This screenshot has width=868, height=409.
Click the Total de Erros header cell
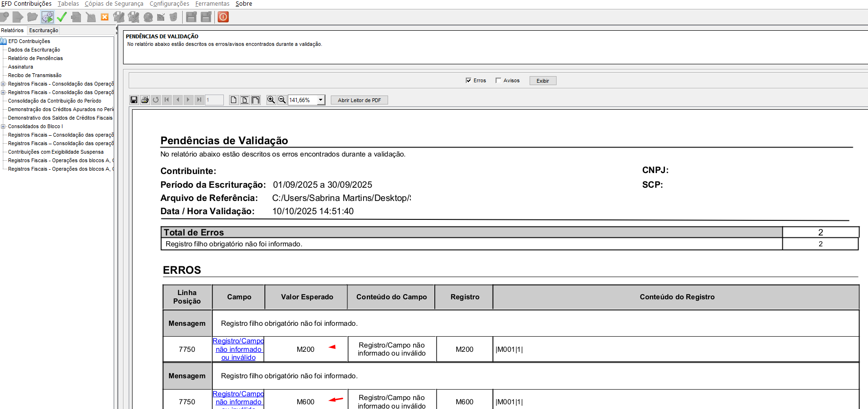point(471,232)
